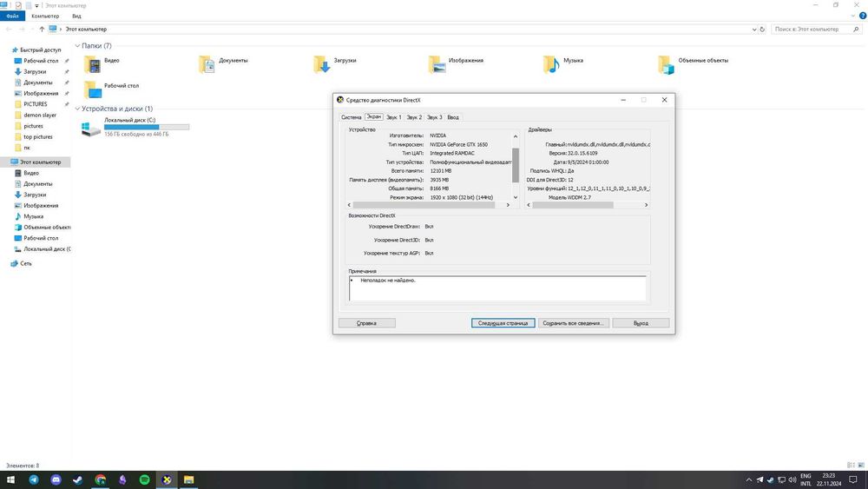Image resolution: width=868 pixels, height=489 pixels.
Task: Click the network icon in system tray
Action: pyautogui.click(x=782, y=479)
